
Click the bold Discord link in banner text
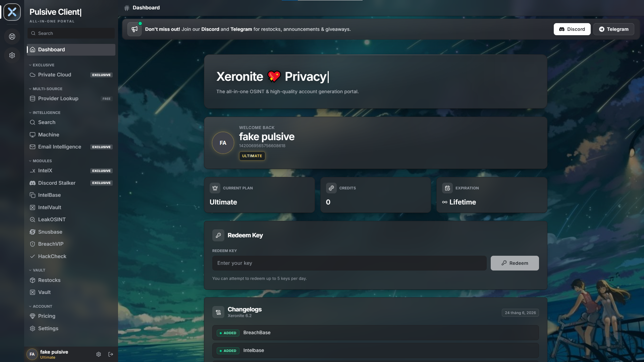pyautogui.click(x=210, y=29)
